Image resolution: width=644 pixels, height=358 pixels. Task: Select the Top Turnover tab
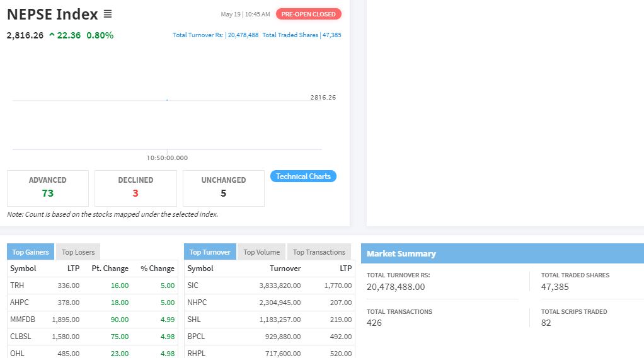coord(210,252)
